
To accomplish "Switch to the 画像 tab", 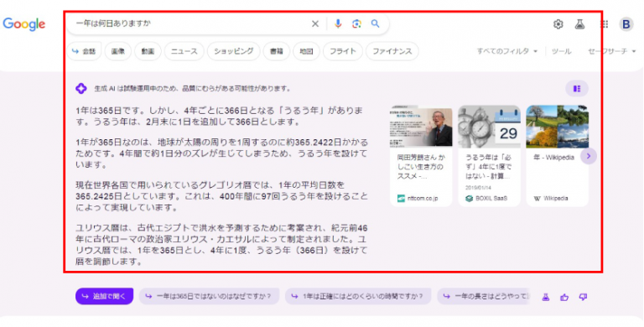I will tap(118, 51).
